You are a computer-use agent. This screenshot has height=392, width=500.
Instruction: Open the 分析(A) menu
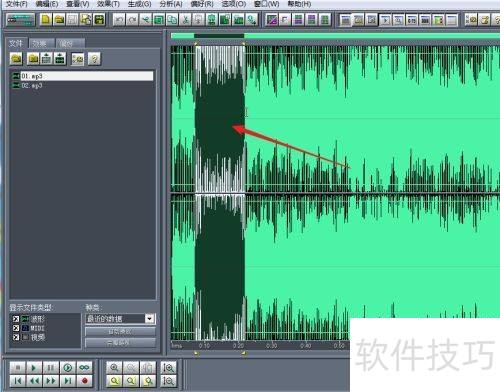click(171, 4)
